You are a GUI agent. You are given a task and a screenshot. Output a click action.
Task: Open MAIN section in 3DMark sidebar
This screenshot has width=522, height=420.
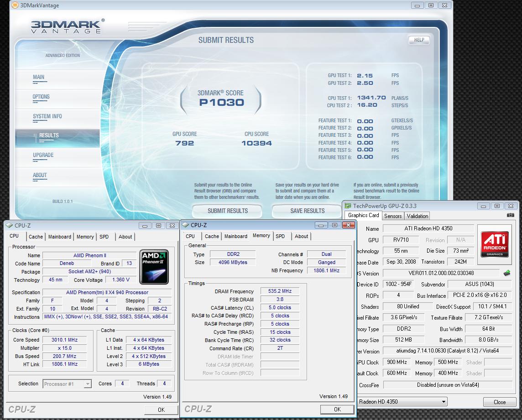click(x=39, y=77)
